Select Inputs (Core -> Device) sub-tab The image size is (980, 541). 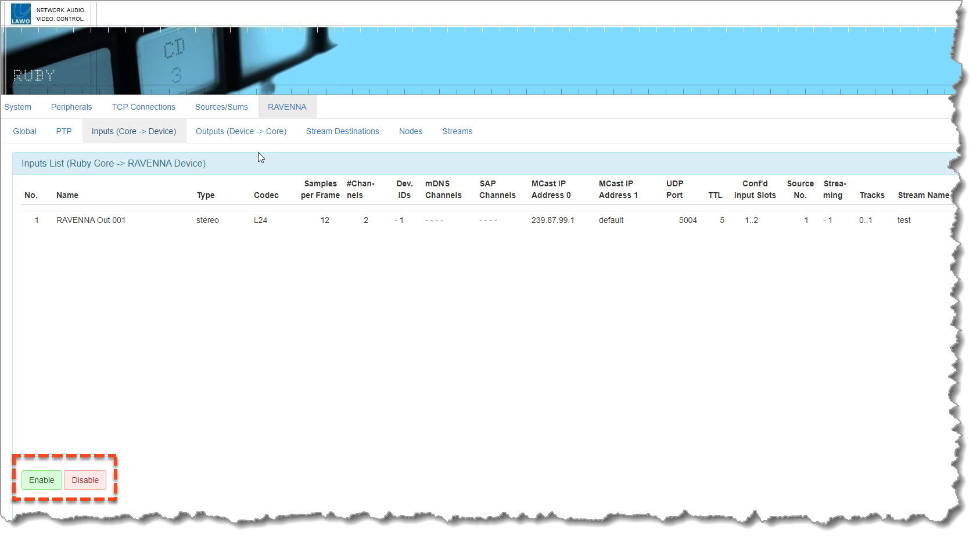pyautogui.click(x=134, y=131)
